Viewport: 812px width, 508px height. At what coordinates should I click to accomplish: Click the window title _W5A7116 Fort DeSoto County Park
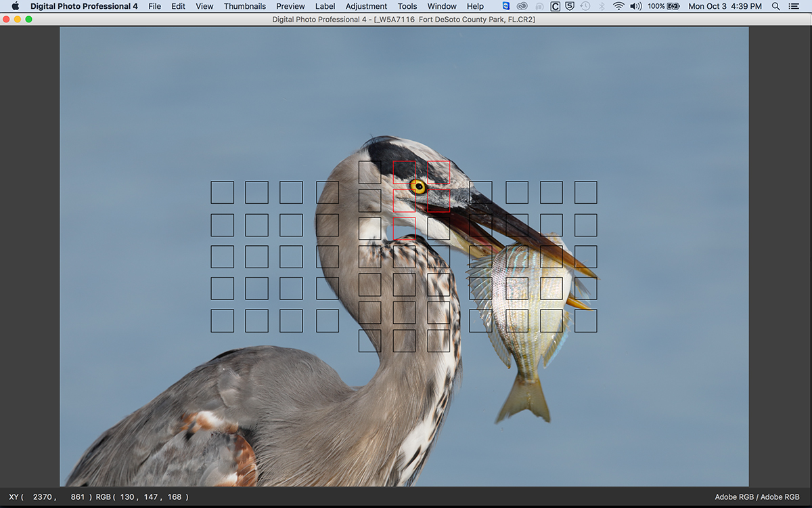[404, 20]
